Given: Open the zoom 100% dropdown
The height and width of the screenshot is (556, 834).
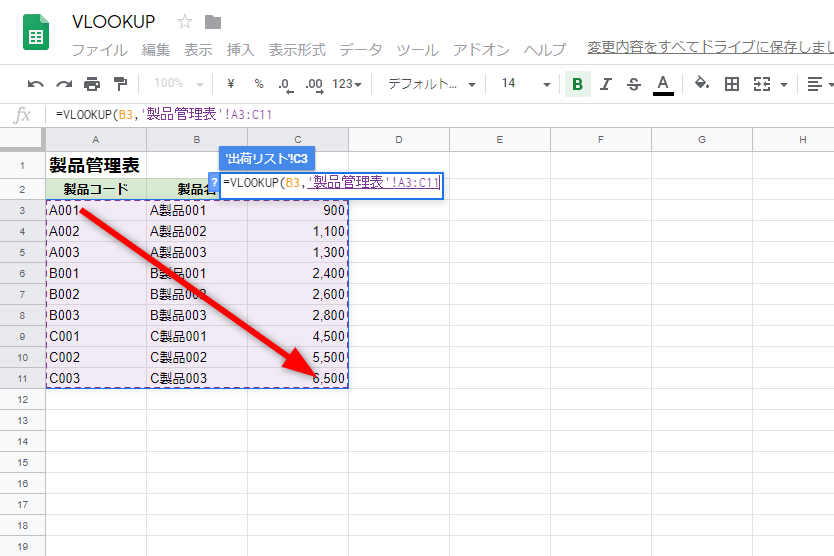Looking at the screenshot, I should (179, 84).
